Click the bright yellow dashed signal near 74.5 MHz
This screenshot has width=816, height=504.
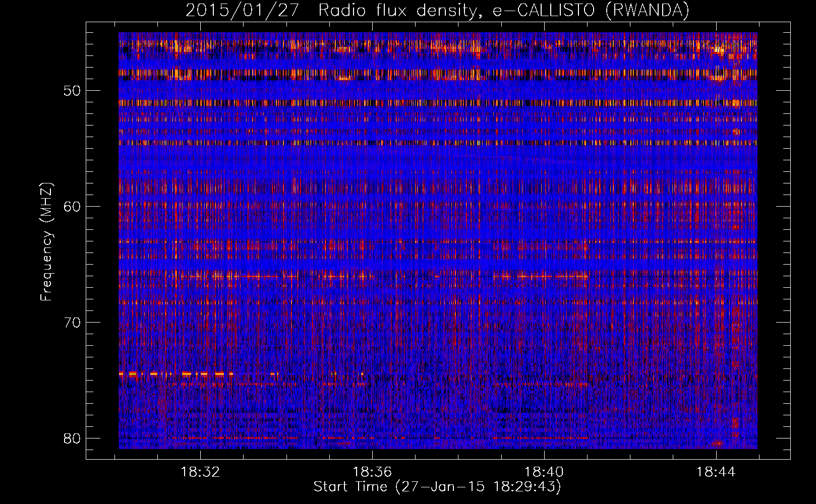coord(177,374)
